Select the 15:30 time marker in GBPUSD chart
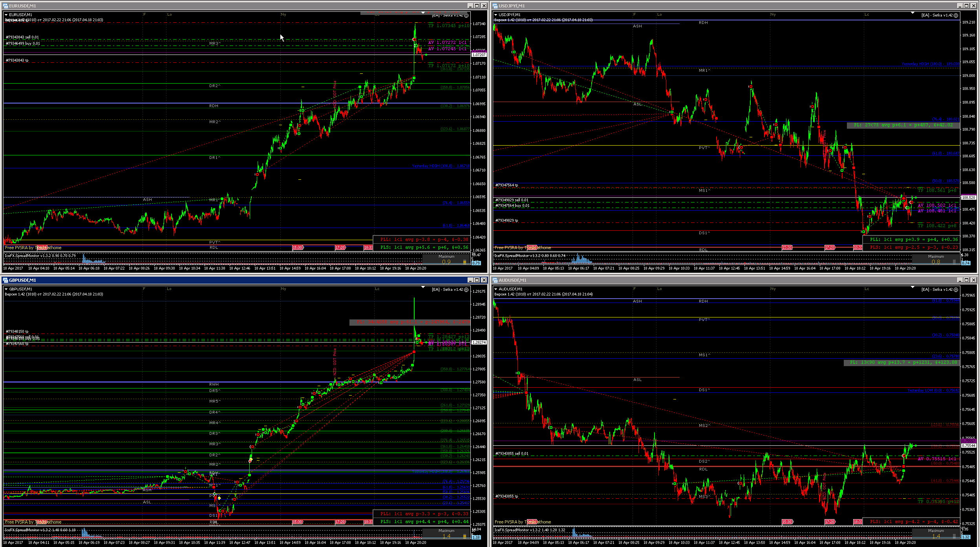 (x=298, y=522)
